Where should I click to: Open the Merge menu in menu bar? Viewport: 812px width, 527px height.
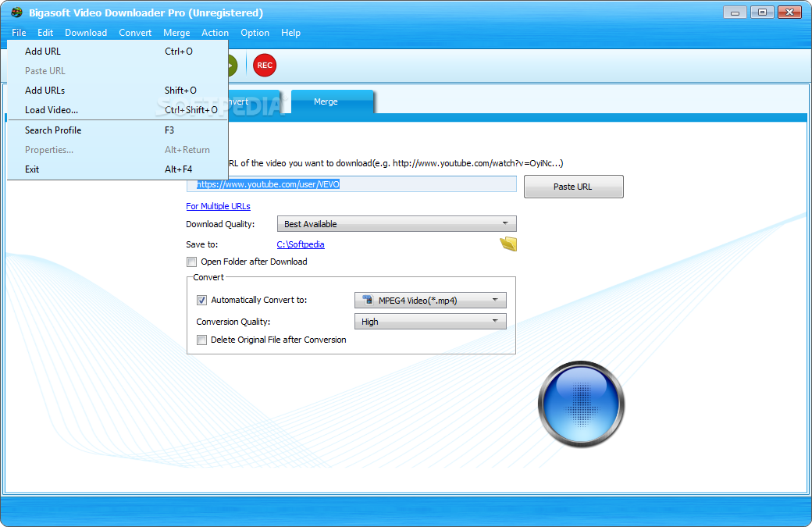[176, 33]
